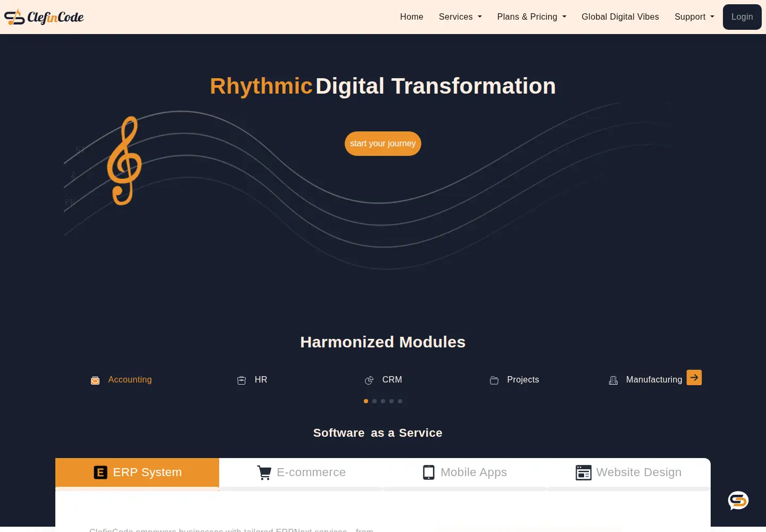The height and width of the screenshot is (532, 766).
Task: Click the orange treble clef graphic
Action: (124, 161)
